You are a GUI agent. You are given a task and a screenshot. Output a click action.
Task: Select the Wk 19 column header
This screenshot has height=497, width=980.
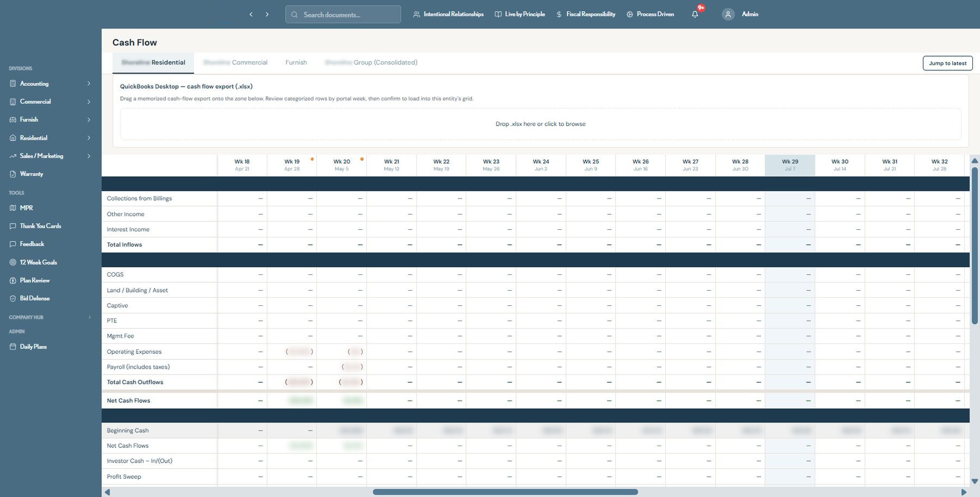pyautogui.click(x=292, y=165)
